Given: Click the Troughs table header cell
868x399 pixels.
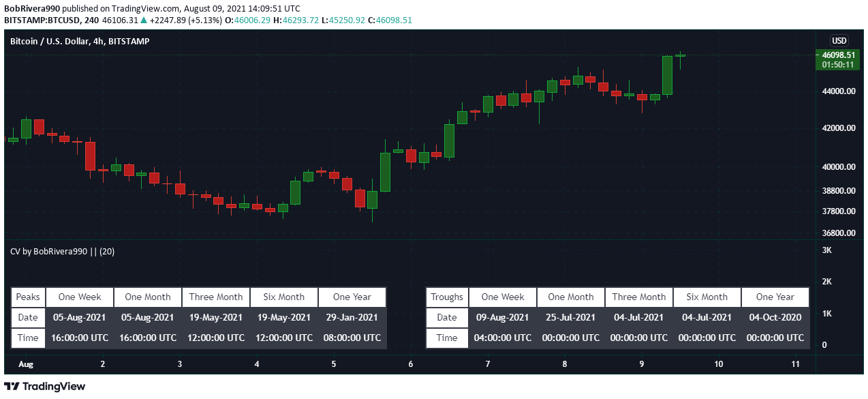Looking at the screenshot, I should click(x=447, y=297).
